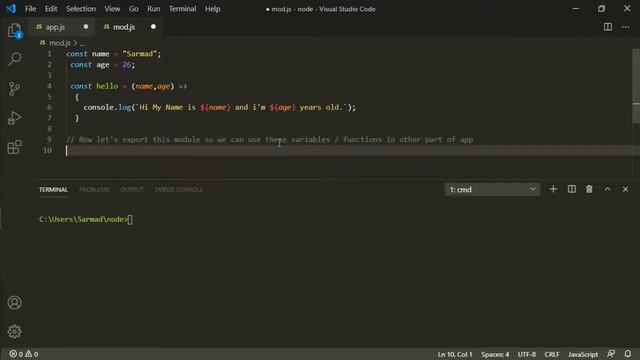The height and width of the screenshot is (360, 640).
Task: Open the Accounts menu icon
Action: click(x=14, y=302)
